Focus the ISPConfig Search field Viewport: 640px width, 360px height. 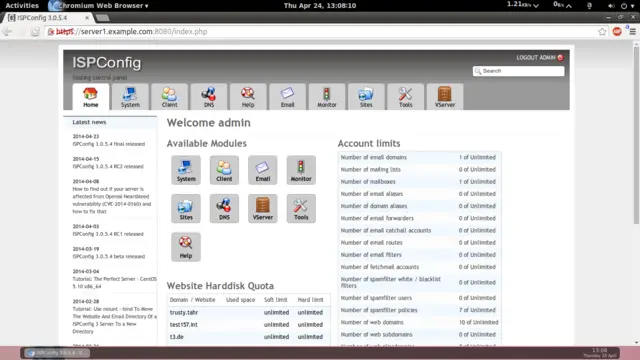pyautogui.click(x=518, y=71)
